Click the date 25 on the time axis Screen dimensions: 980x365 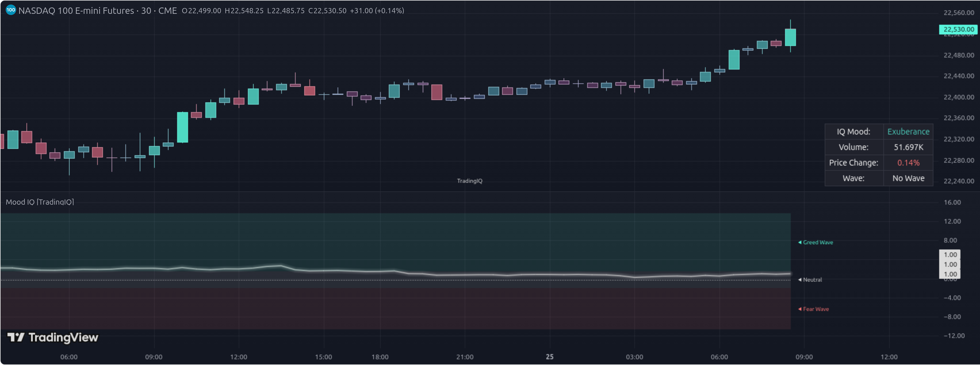click(550, 357)
